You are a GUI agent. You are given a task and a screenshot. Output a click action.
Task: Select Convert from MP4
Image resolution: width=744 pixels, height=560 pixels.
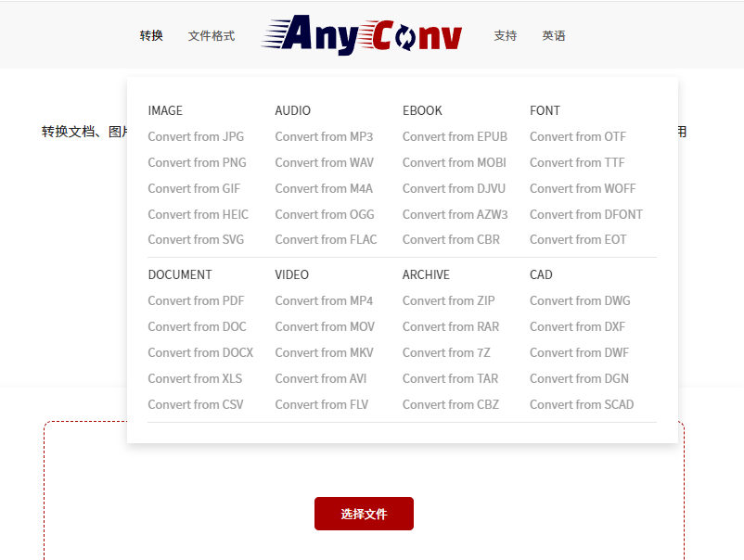click(324, 300)
